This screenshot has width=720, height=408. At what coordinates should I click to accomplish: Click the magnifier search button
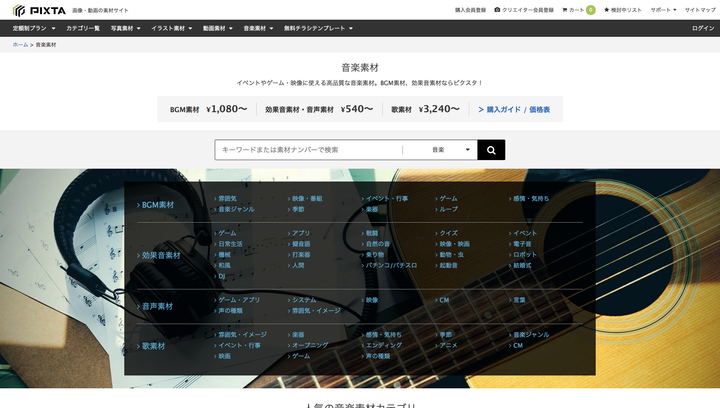(x=491, y=150)
